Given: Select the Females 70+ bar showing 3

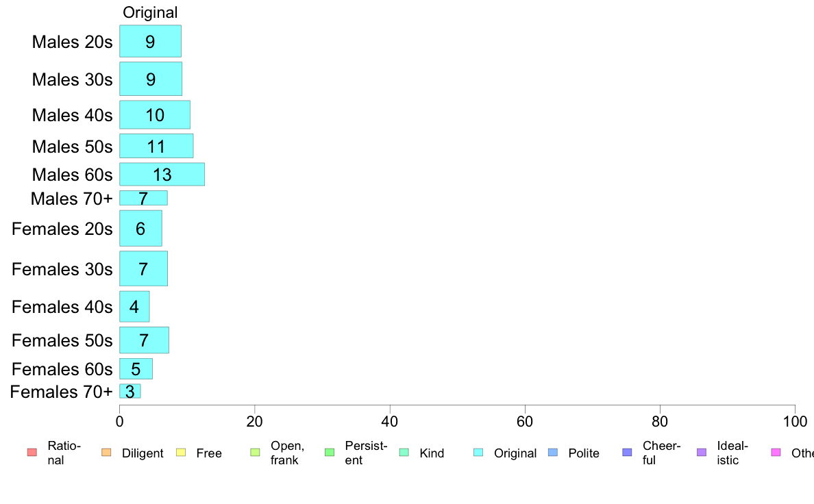Looking at the screenshot, I should pyautogui.click(x=129, y=392).
